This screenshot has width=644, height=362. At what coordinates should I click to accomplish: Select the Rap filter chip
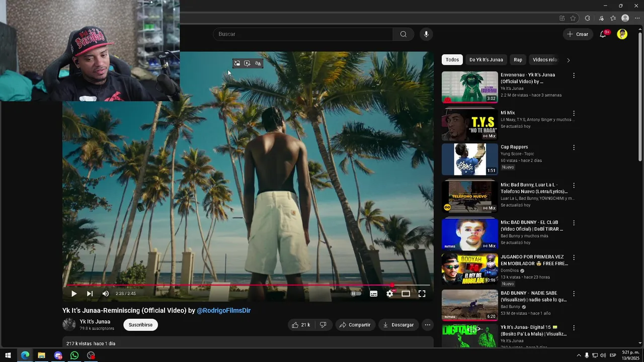pyautogui.click(x=518, y=60)
